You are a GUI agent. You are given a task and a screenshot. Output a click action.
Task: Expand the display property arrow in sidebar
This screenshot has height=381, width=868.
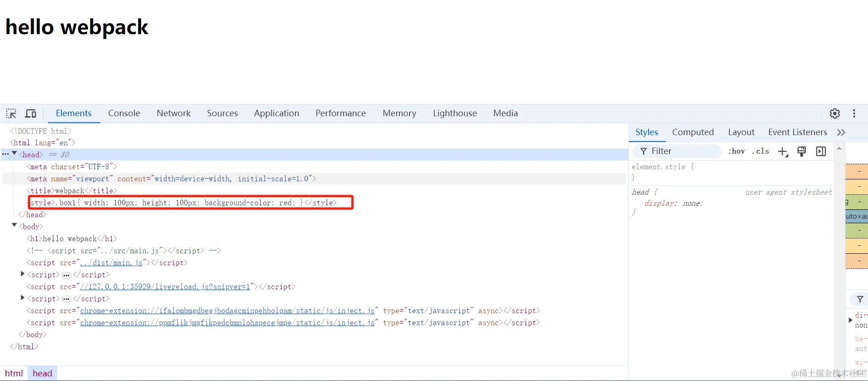click(850, 320)
